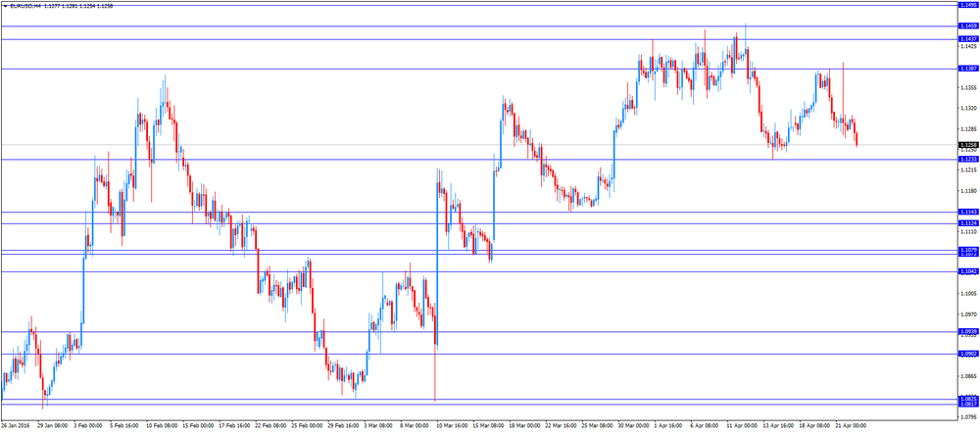Click the 10 Feb 08:00 time label
Image resolution: width=980 pixels, height=432 pixels.
tap(163, 425)
